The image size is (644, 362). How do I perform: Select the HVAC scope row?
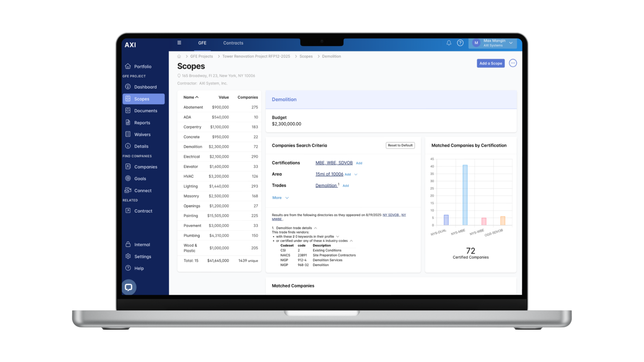219,176
